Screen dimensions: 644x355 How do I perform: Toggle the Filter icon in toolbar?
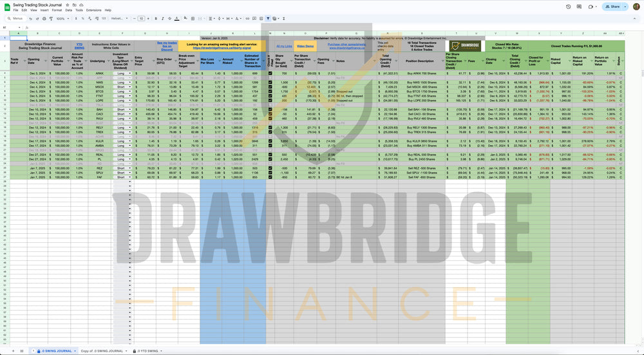coord(268,19)
